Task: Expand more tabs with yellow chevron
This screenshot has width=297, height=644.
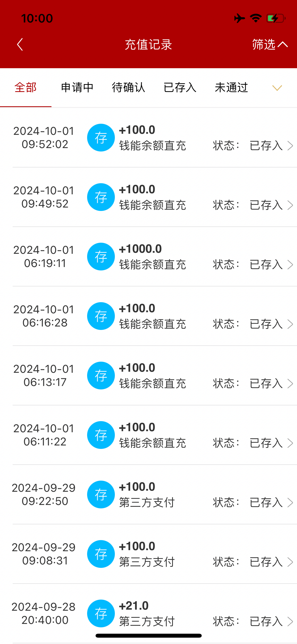Action: tap(277, 88)
